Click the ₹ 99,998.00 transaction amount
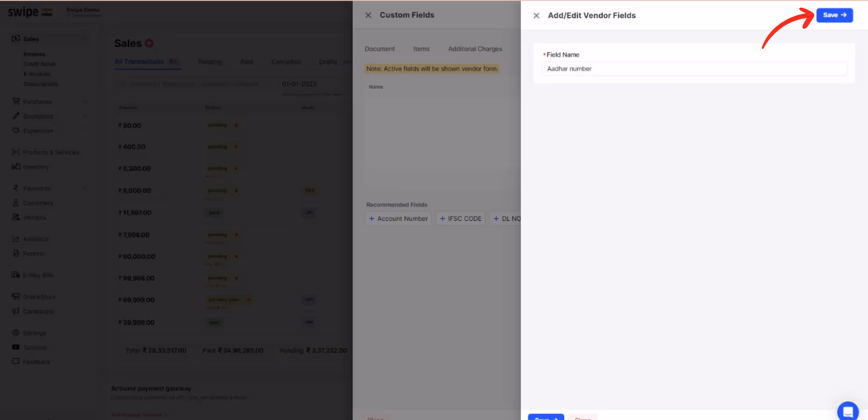The image size is (868, 420). [137, 278]
